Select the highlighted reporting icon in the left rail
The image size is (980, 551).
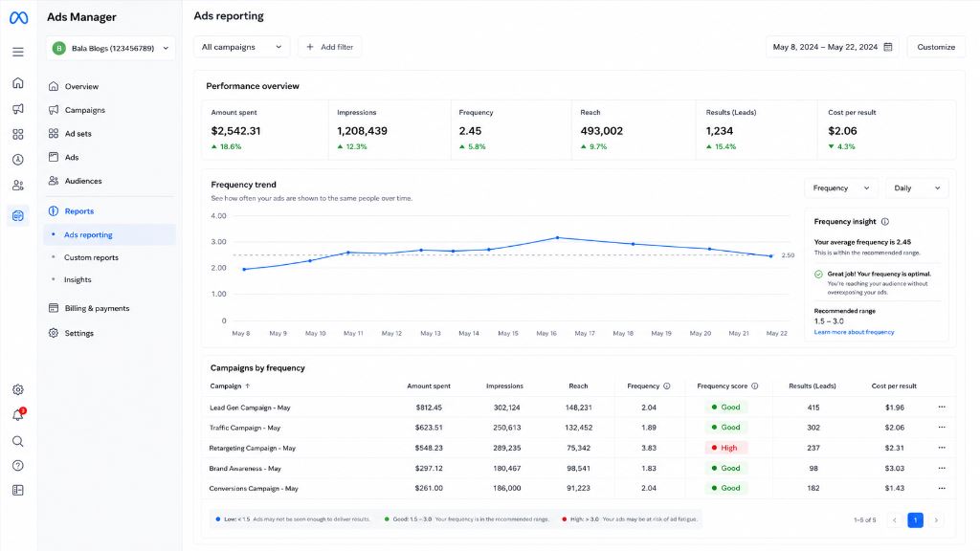coord(18,215)
